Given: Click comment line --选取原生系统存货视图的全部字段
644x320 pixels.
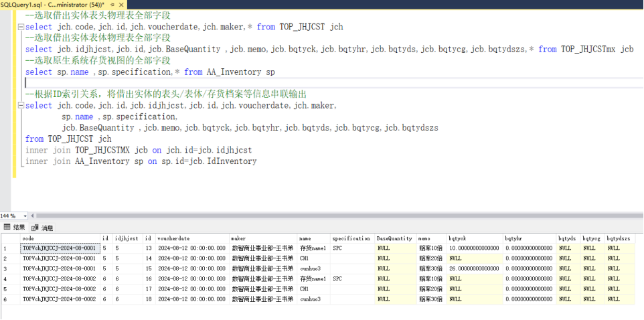Looking at the screenshot, I should (98, 61).
